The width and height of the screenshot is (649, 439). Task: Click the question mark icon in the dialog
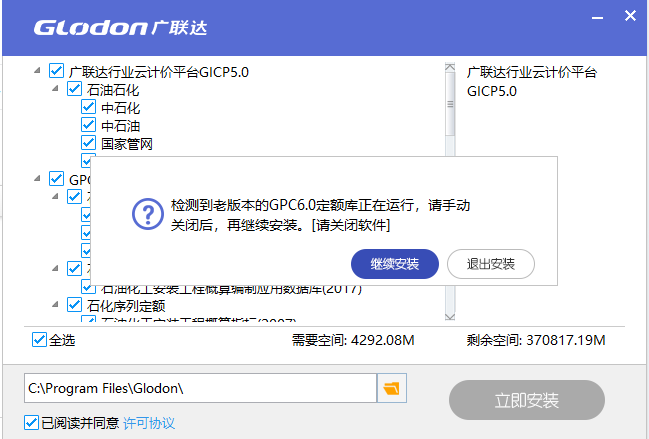148,214
